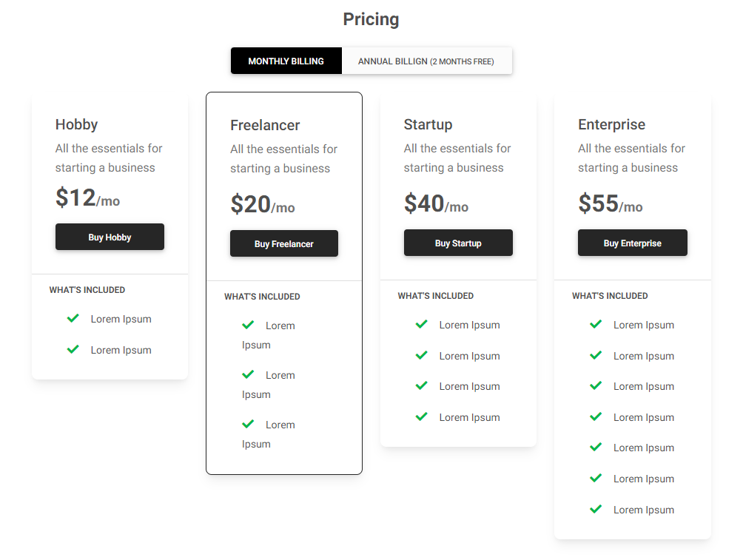Image resolution: width=743 pixels, height=560 pixels.
Task: Buy the Hobby plan
Action: (110, 237)
